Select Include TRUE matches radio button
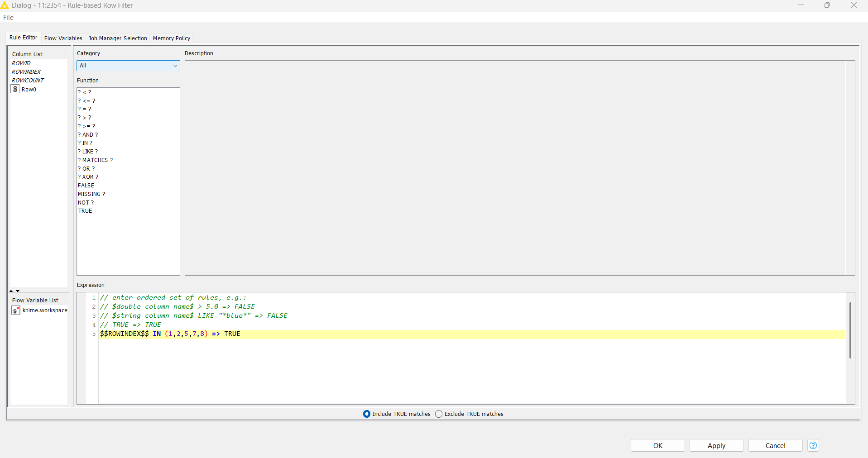 click(x=367, y=414)
